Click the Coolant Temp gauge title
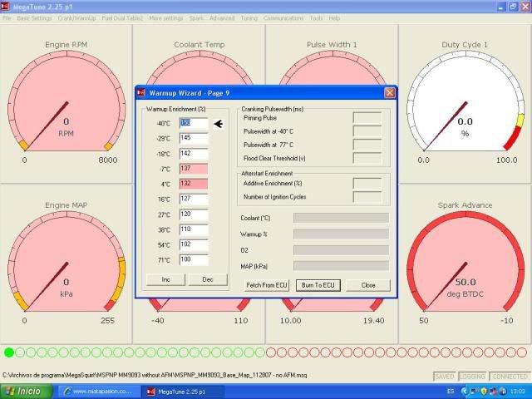Image resolution: width=532 pixels, height=399 pixels. [199, 44]
